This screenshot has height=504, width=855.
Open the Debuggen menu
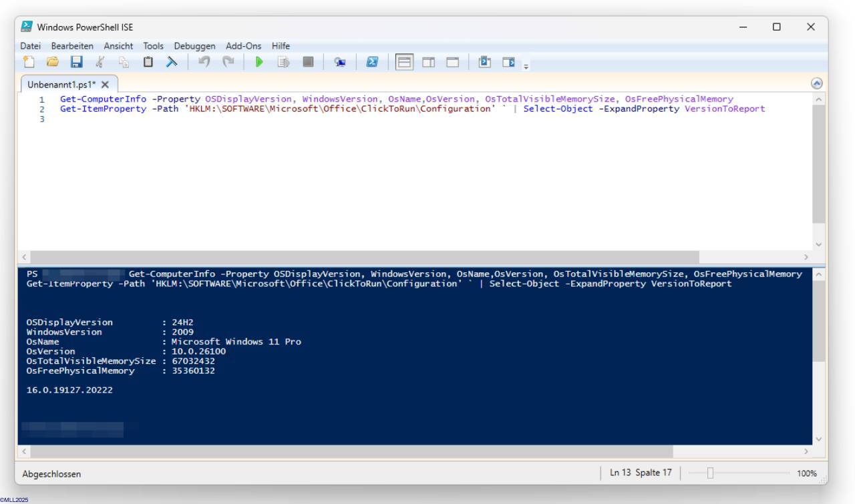pyautogui.click(x=194, y=46)
